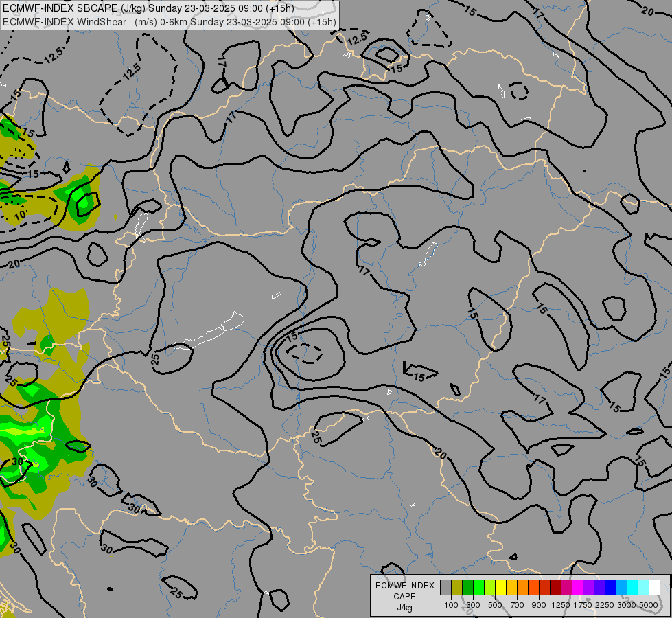Select the dark green CAPE legend swatch

click(468, 588)
